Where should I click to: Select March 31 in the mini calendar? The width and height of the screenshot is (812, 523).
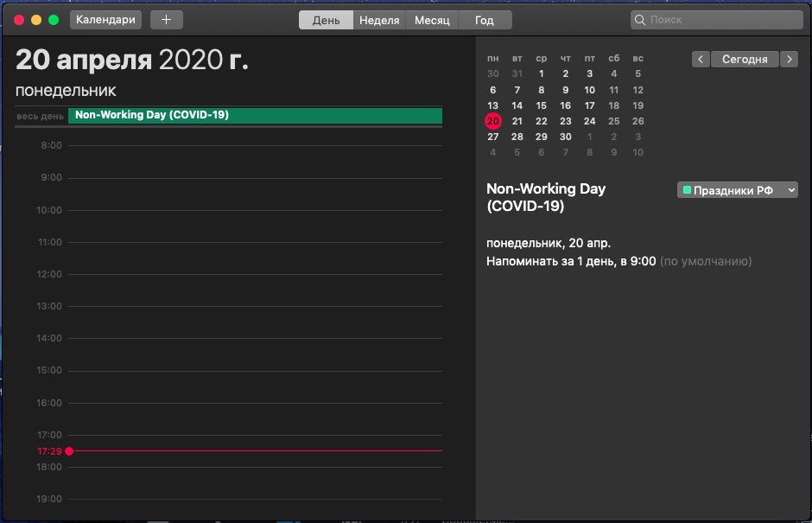click(517, 73)
